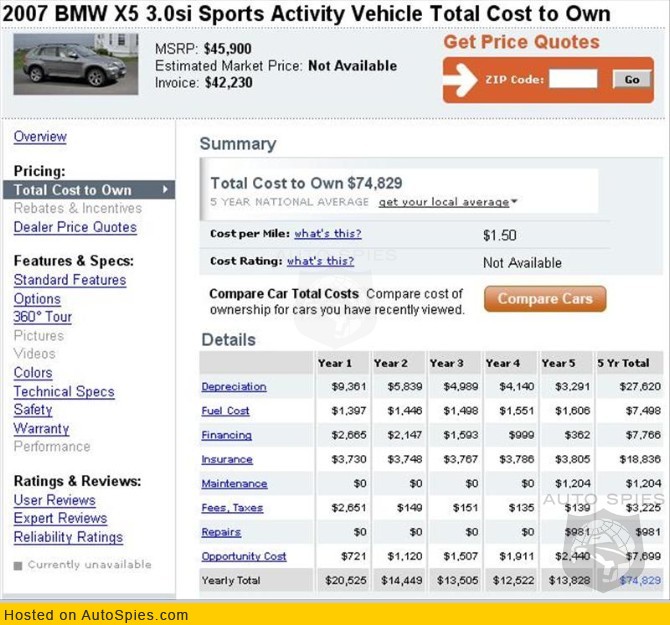Click the Total Cost to Own $74,829 heading
The image size is (670, 625).
click(x=306, y=183)
